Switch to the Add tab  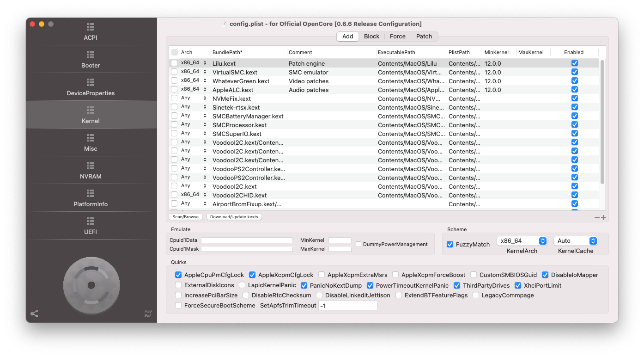pyautogui.click(x=348, y=37)
